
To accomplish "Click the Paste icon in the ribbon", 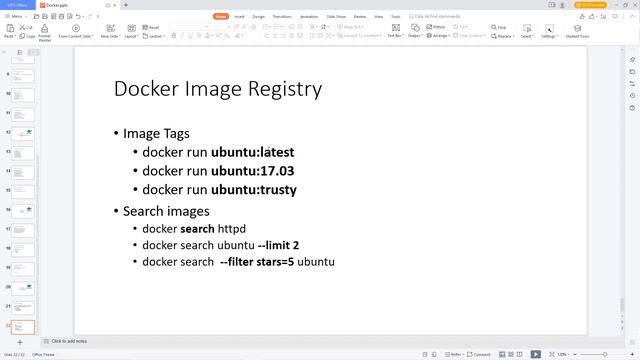I will point(10,28).
